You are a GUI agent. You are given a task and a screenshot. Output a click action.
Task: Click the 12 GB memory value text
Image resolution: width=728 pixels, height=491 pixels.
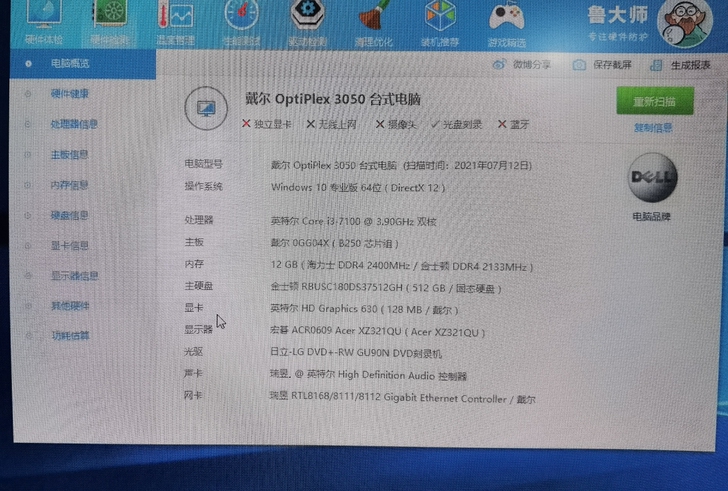(402, 266)
